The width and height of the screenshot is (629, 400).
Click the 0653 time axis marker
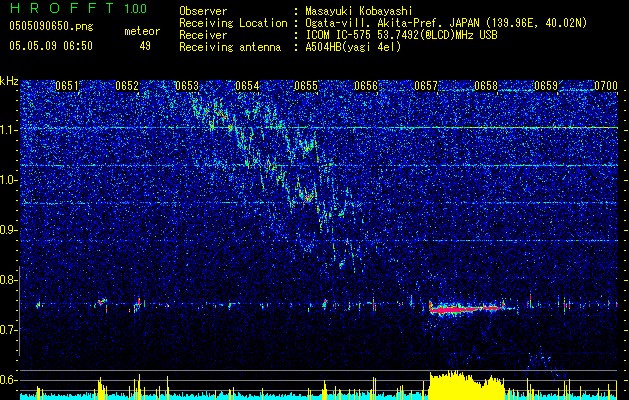coord(187,86)
